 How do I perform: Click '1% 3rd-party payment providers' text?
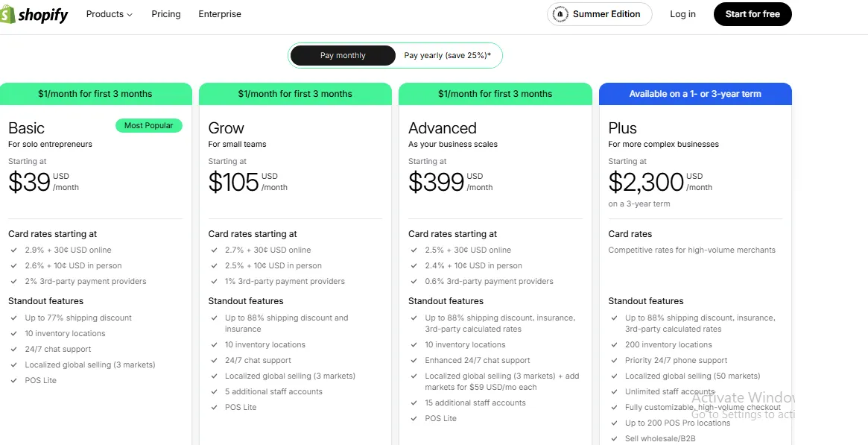coord(285,281)
